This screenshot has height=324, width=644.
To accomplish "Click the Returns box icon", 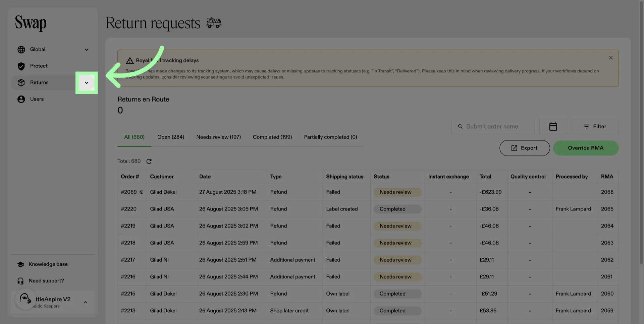I will (x=21, y=83).
